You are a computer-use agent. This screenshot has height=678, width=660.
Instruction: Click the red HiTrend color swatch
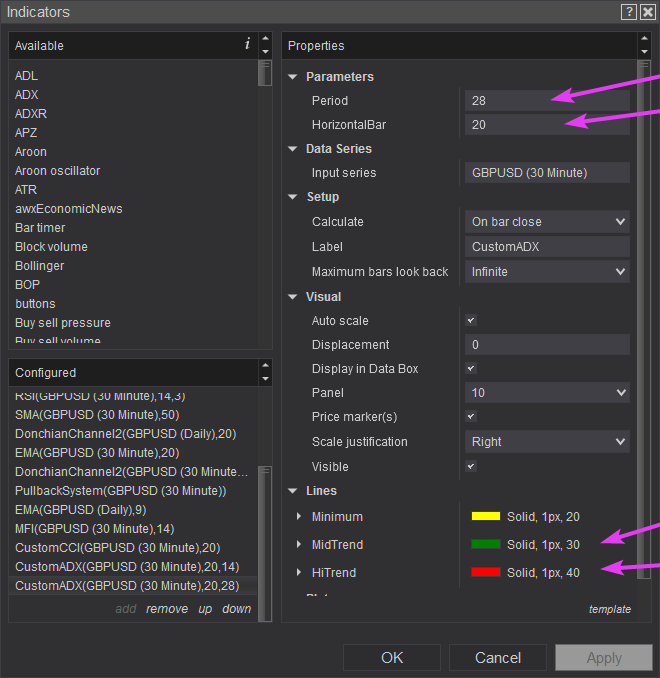pyautogui.click(x=486, y=572)
